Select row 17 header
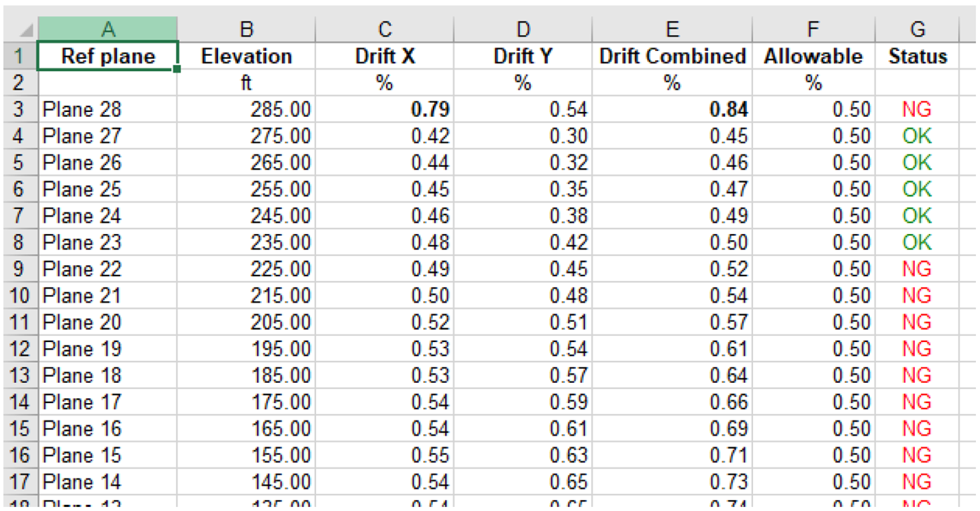 click(19, 481)
